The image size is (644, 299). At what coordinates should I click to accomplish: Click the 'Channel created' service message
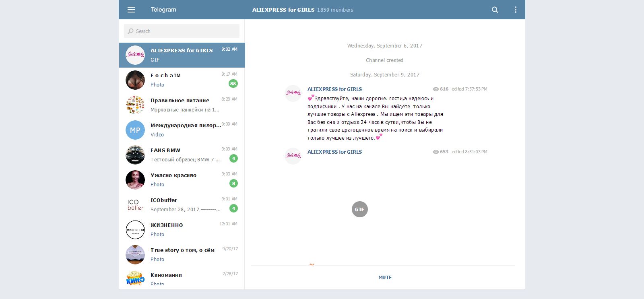click(385, 60)
